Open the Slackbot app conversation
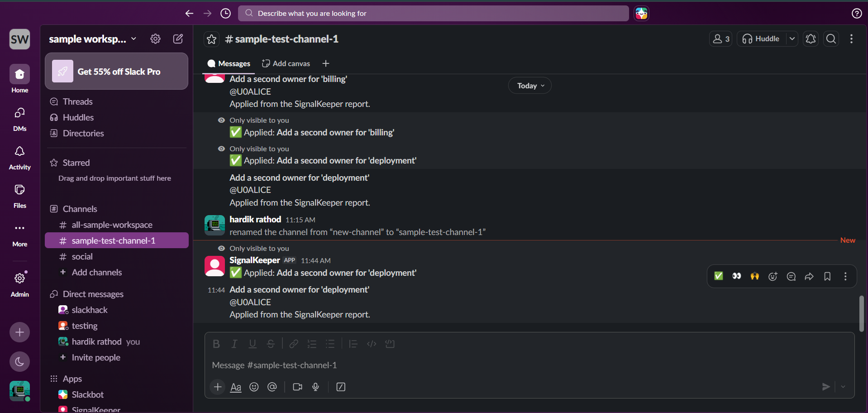 117,394
